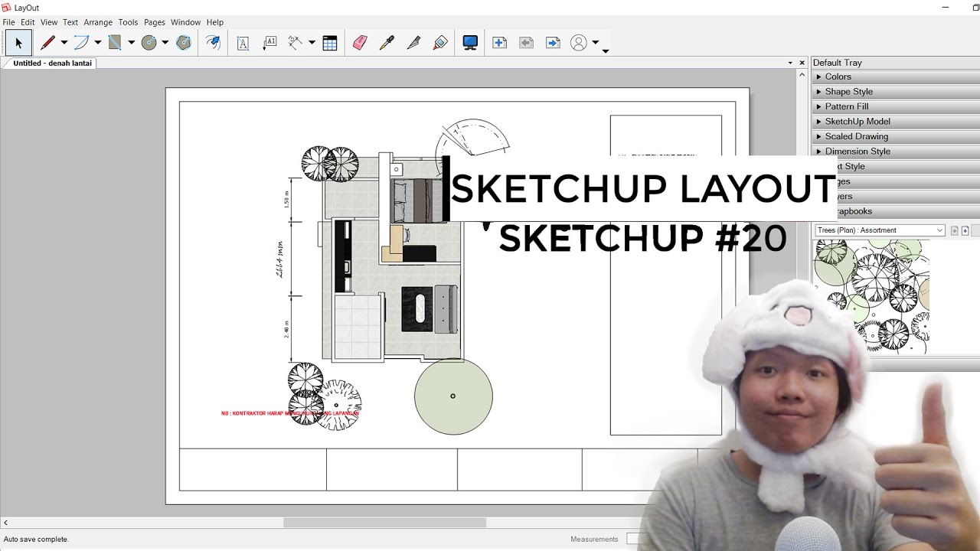Select the Rectangle tool
980x551 pixels.
(115, 43)
